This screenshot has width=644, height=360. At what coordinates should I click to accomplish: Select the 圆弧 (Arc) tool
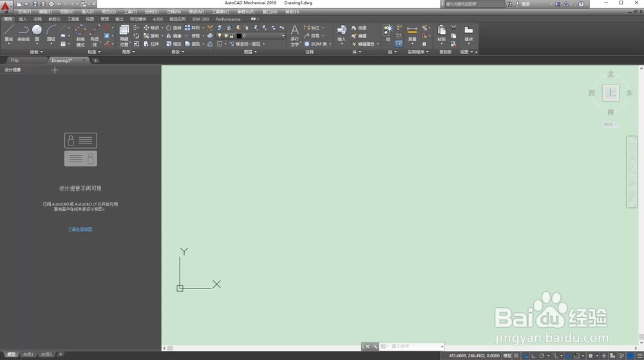point(51,33)
